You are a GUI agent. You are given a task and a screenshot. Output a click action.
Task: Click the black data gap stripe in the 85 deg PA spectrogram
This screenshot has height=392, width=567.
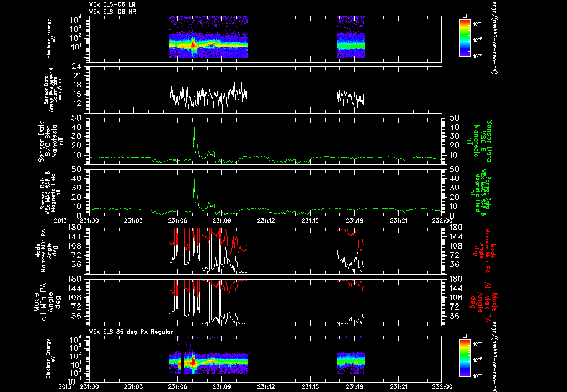point(182,362)
